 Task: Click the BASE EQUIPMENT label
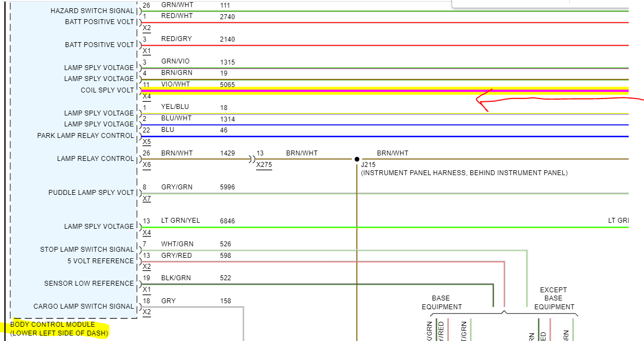[442, 302]
